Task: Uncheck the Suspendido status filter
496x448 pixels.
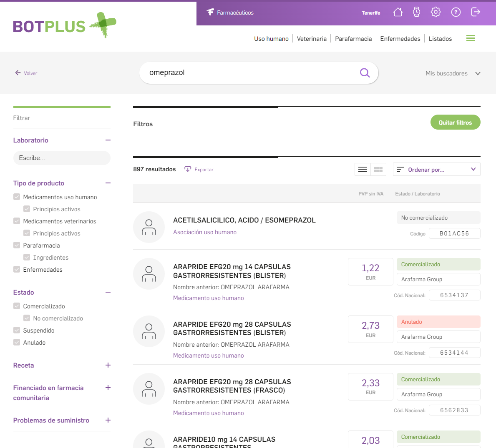Action: (x=17, y=330)
